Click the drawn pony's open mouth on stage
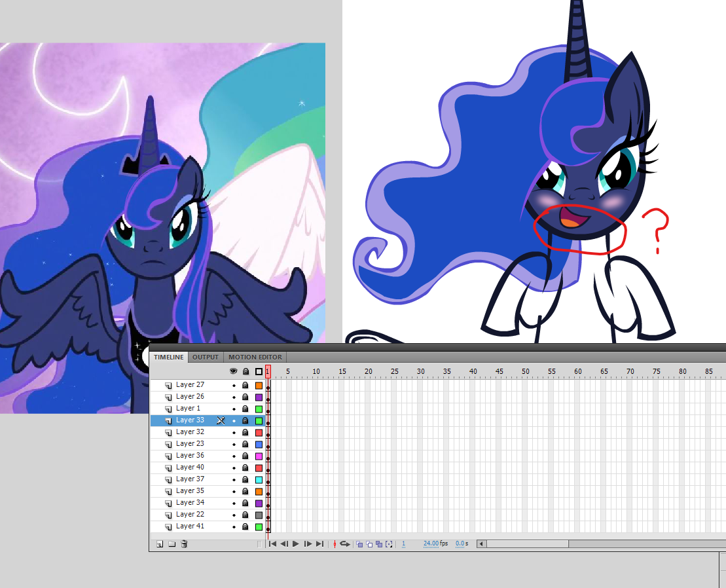 click(x=573, y=219)
